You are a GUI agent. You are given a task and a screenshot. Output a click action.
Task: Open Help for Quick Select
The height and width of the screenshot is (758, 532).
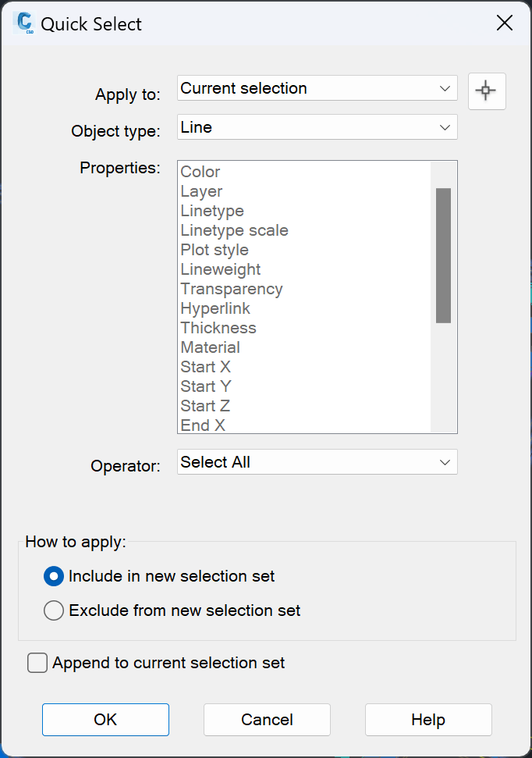pos(428,720)
